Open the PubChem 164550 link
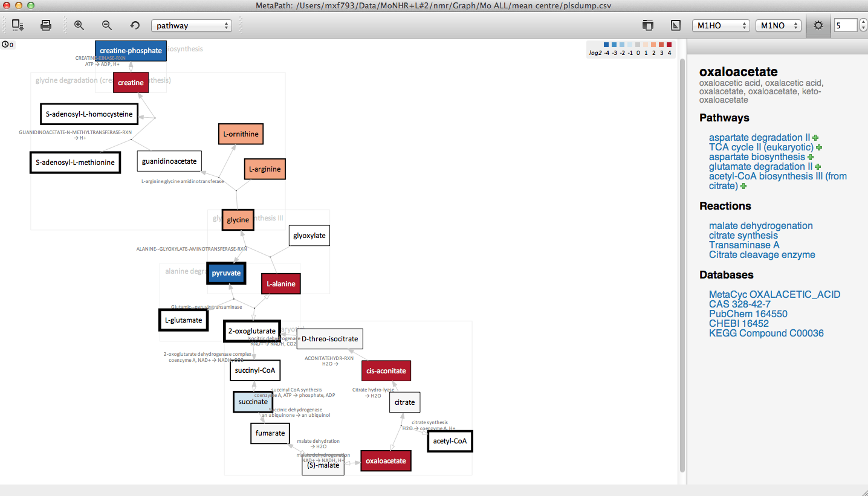Viewport: 868px width, 496px height. point(748,314)
